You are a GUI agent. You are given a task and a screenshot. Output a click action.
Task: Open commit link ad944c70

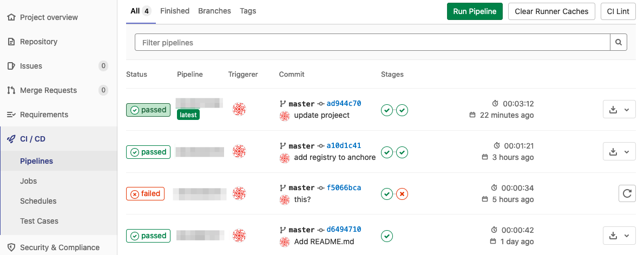(344, 103)
